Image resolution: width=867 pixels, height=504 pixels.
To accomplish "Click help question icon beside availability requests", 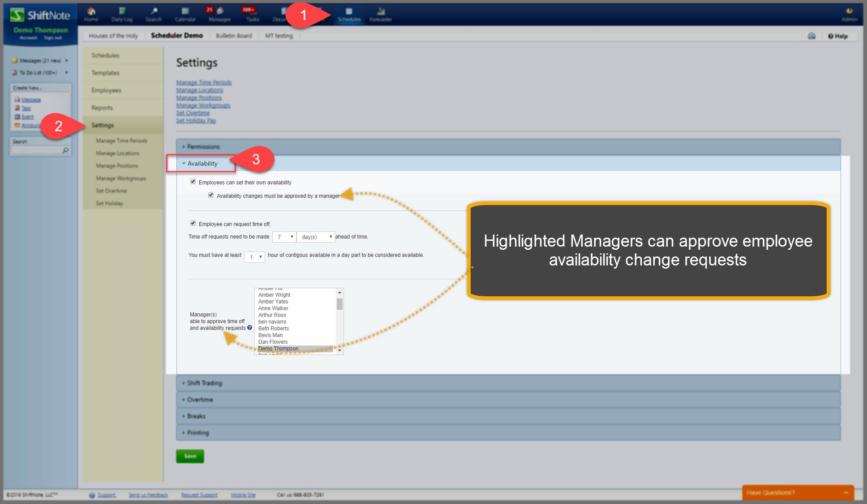I will tap(250, 328).
